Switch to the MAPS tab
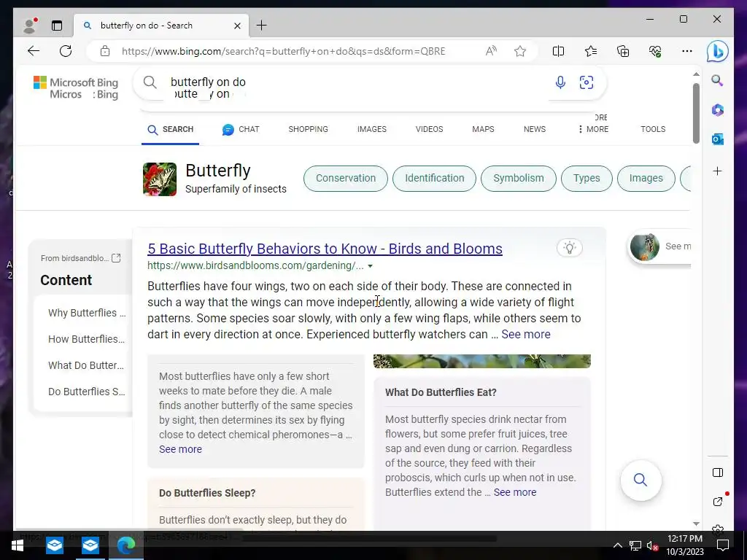The width and height of the screenshot is (747, 560). (x=483, y=130)
